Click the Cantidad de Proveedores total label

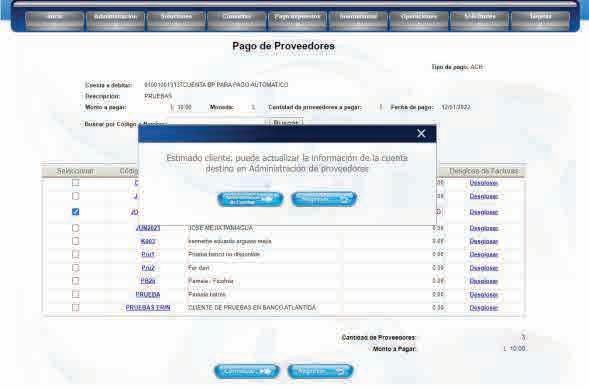pos(379,338)
